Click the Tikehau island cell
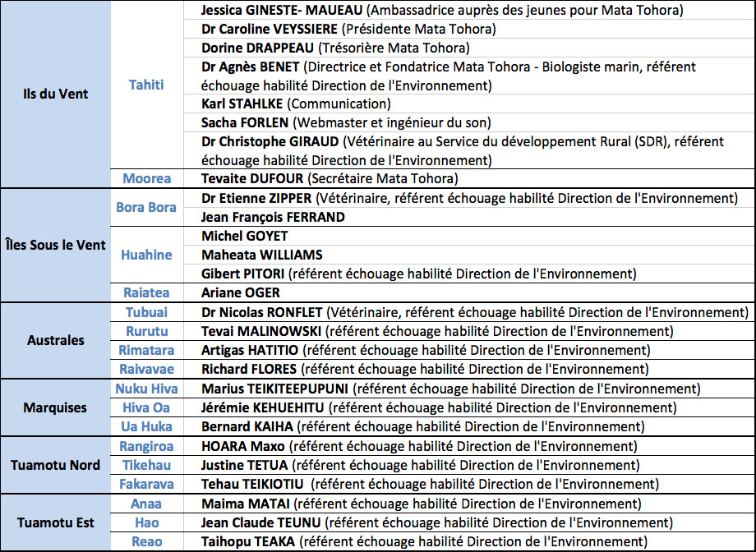756x552 pixels. point(146,465)
